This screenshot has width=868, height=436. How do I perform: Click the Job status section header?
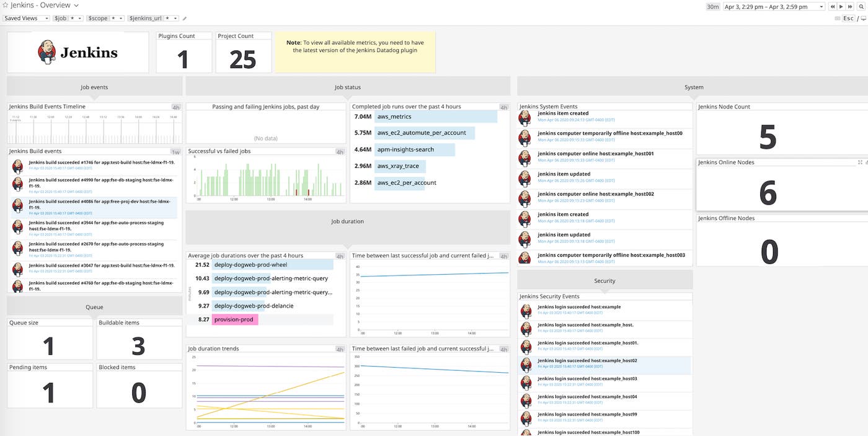pos(347,87)
